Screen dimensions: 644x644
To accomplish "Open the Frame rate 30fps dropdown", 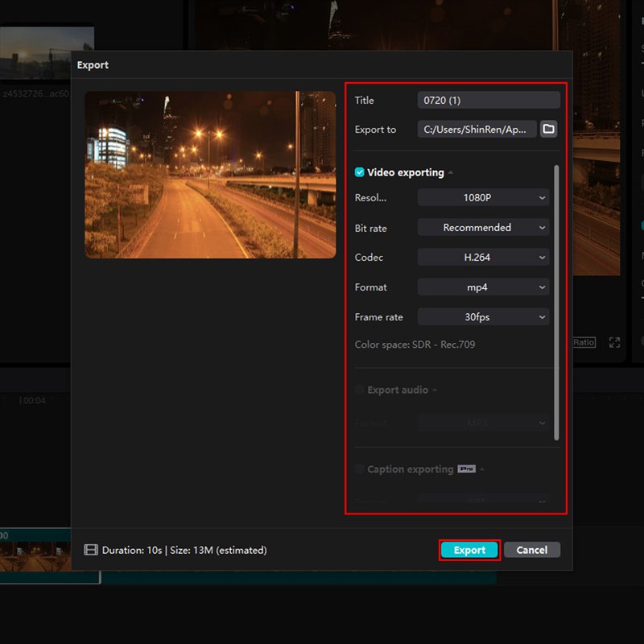I will tap(483, 317).
